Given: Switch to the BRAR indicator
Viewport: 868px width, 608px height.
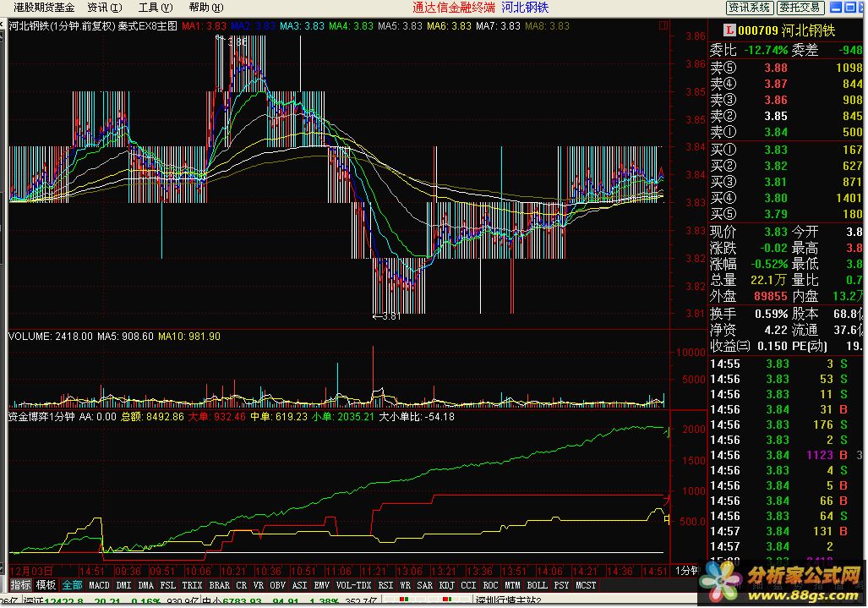Looking at the screenshot, I should 219,585.
